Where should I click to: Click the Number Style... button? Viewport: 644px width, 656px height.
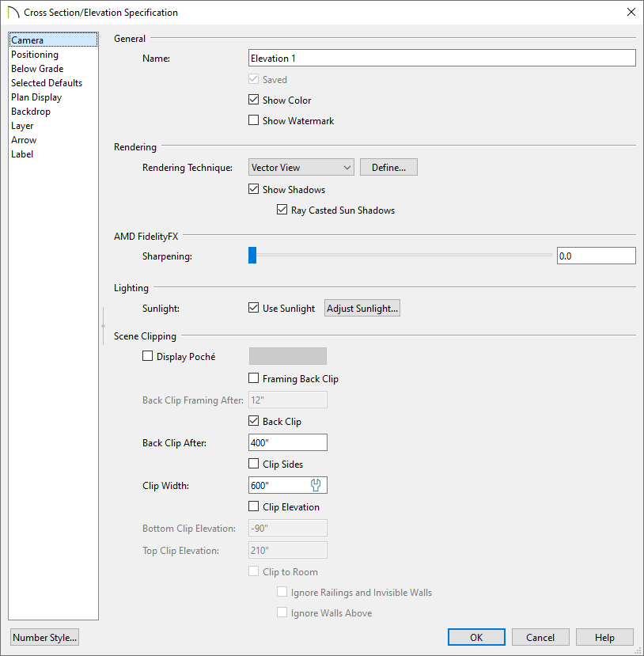coord(45,637)
